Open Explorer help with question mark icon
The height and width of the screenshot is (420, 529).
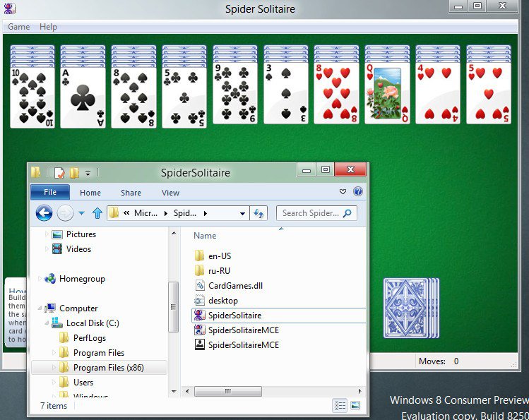pos(358,191)
